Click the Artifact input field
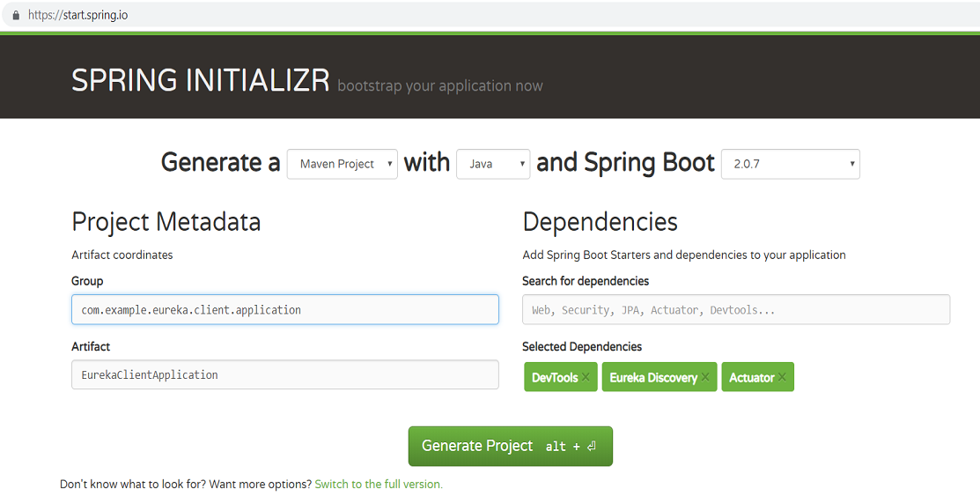Image resolution: width=980 pixels, height=496 pixels. (285, 374)
